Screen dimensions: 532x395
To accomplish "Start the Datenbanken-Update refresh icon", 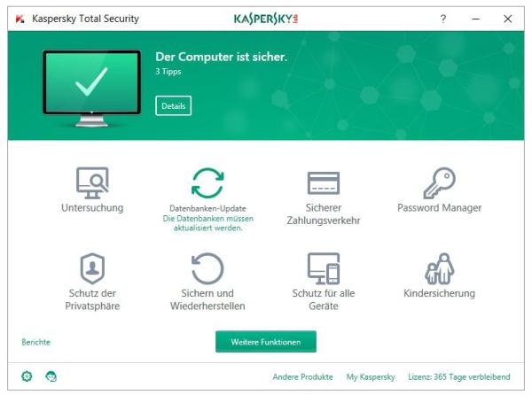I will coord(207,183).
